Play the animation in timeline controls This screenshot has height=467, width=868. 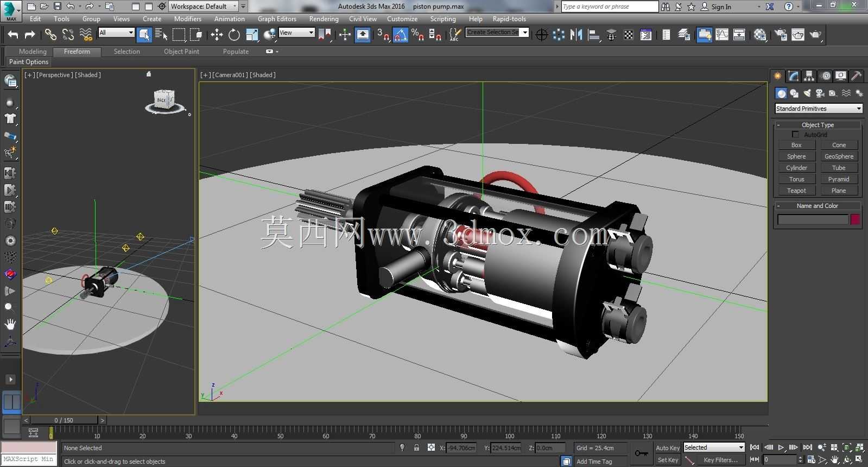(x=781, y=447)
